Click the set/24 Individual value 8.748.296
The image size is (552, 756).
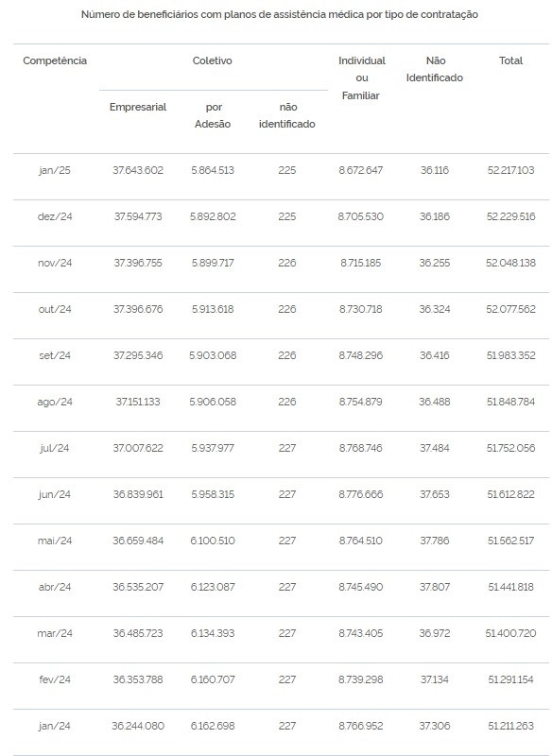361,355
